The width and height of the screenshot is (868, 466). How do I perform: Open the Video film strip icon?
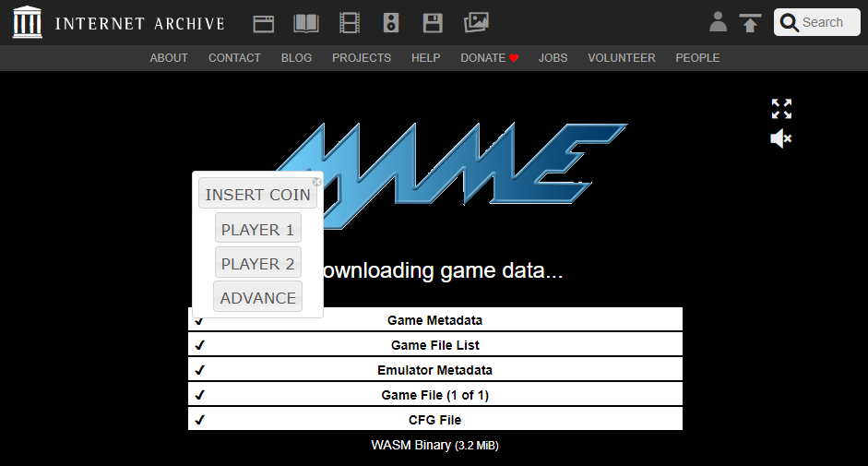click(350, 23)
